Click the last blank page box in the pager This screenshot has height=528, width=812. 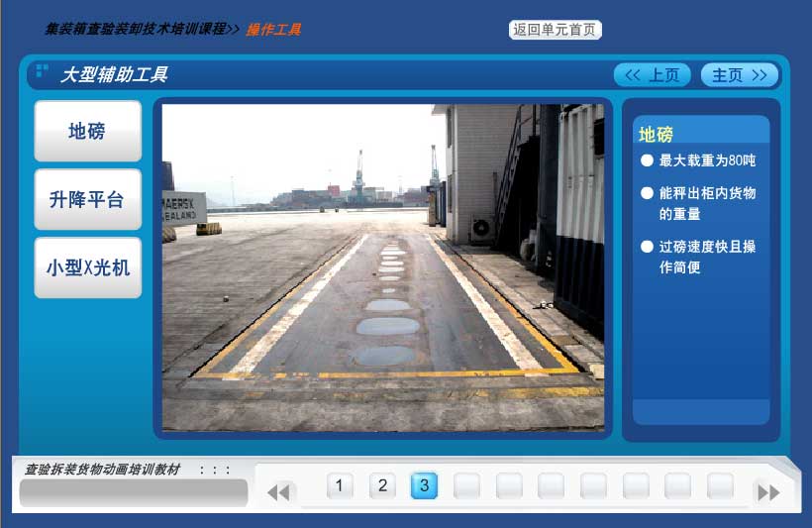tap(720, 485)
